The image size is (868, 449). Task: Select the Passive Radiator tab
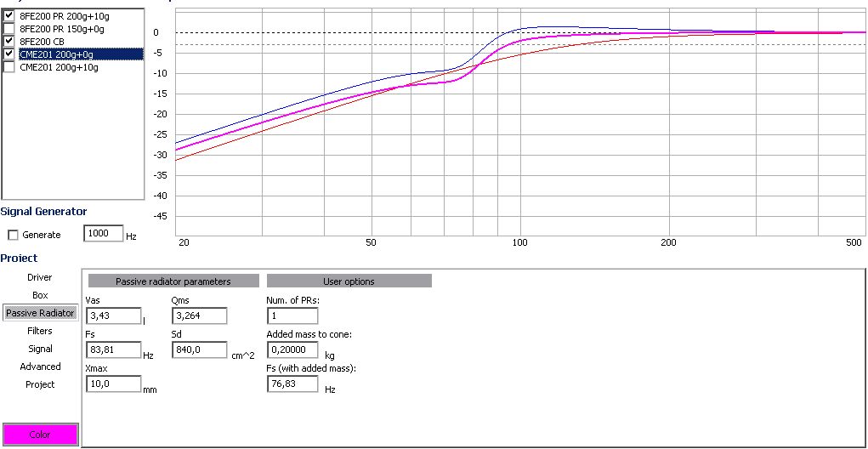40,313
